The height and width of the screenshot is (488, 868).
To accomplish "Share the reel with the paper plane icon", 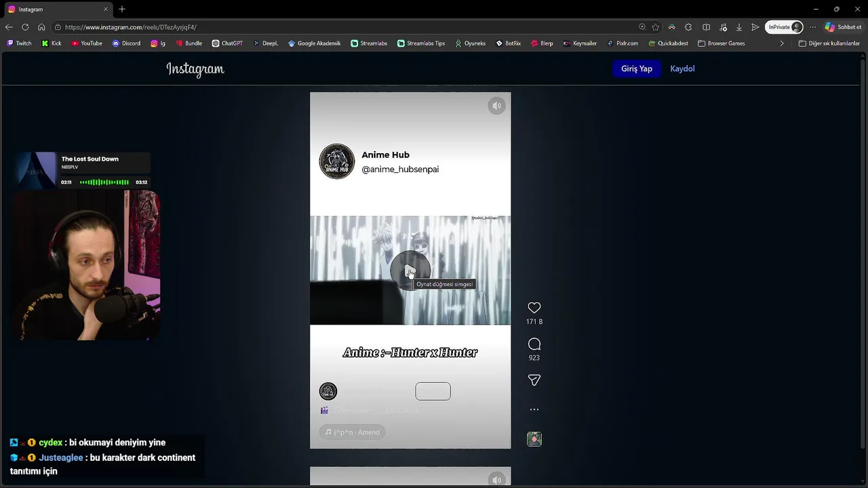I will (x=534, y=380).
